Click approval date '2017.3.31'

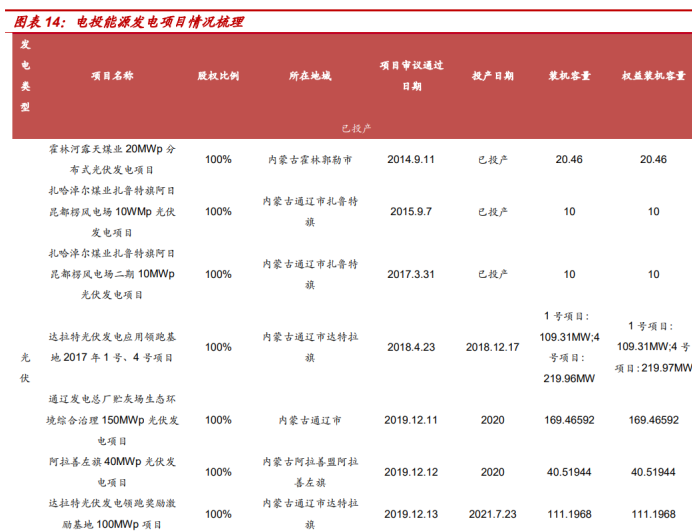point(411,274)
